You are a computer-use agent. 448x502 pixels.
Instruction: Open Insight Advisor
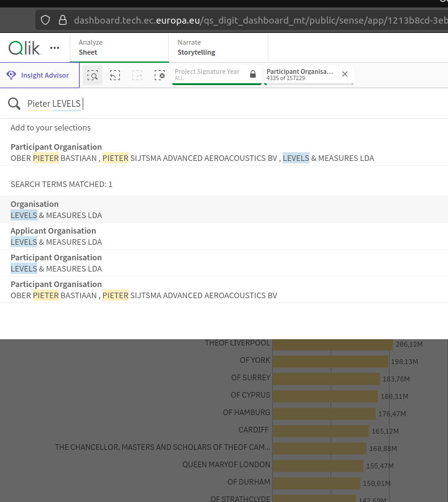pyautogui.click(x=40, y=75)
